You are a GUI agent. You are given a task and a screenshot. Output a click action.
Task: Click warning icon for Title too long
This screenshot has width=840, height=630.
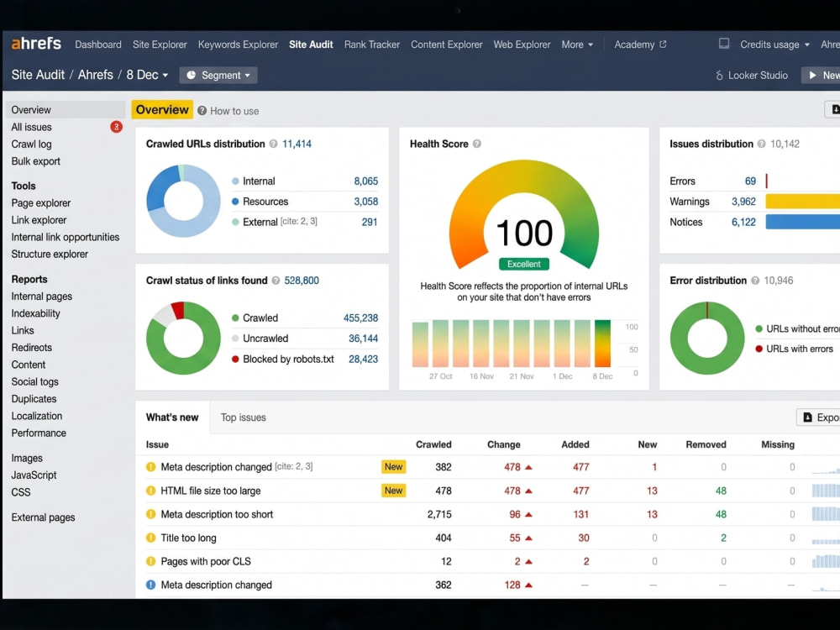click(x=151, y=538)
